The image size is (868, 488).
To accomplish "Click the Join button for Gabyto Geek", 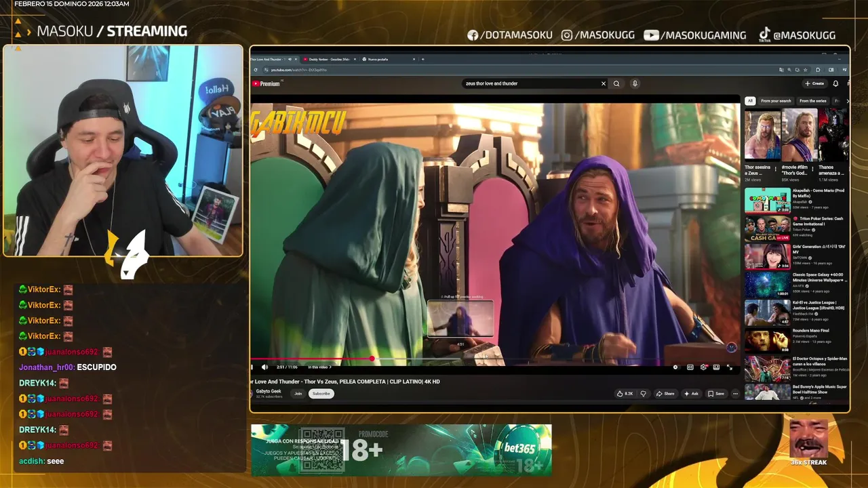I will point(298,394).
